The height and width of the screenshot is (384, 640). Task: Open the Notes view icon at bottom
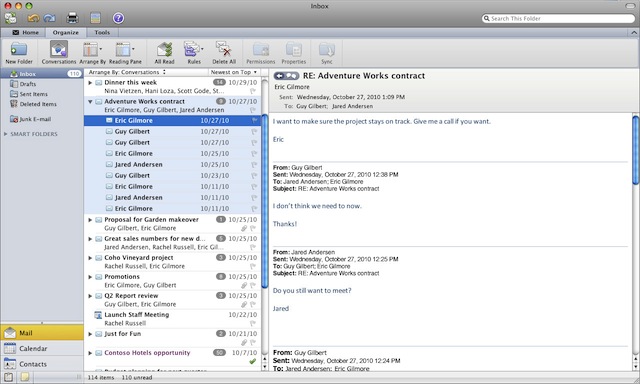(x=25, y=377)
